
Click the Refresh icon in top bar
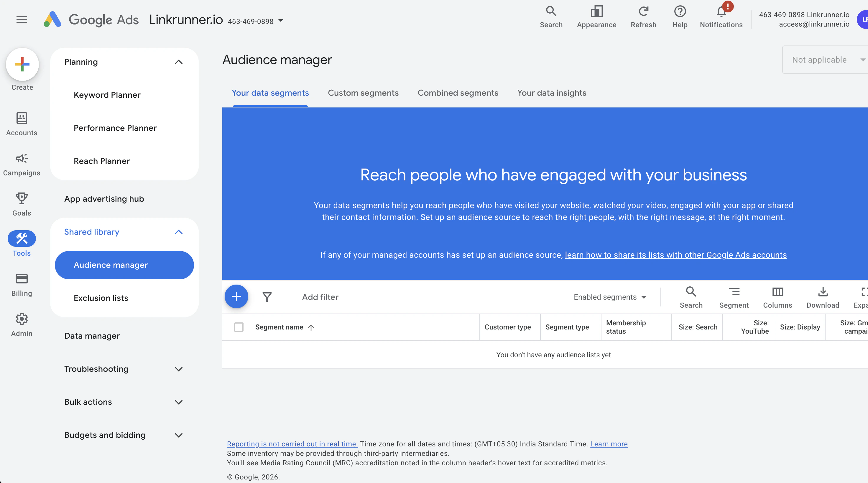click(x=643, y=11)
